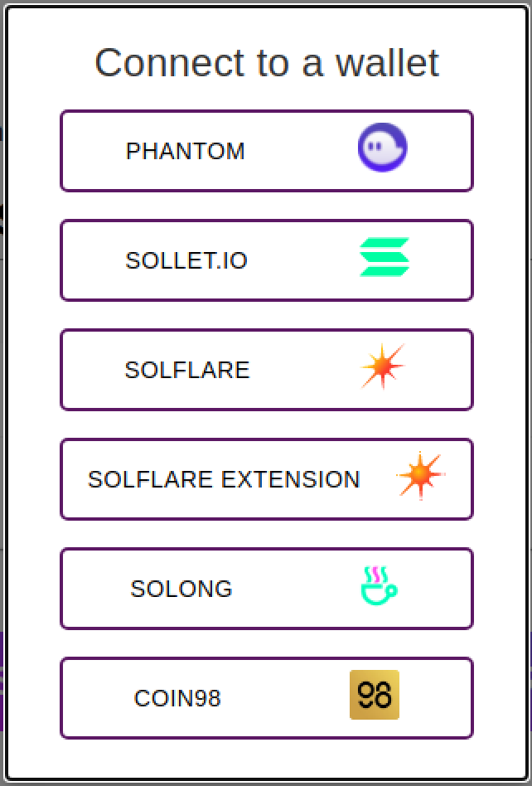532x786 pixels.
Task: Choose the Solflare wallet option
Action: pyautogui.click(x=266, y=370)
